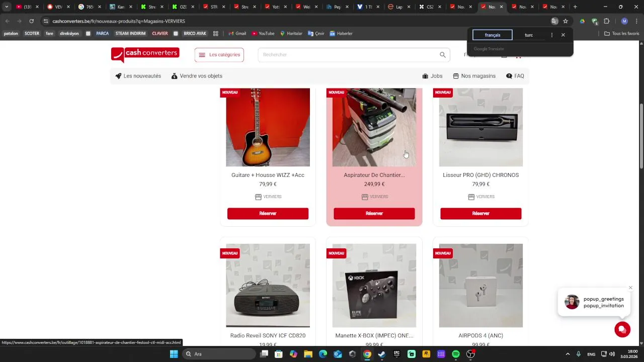Click the Aspirateur De Chantier... title link
644x362 pixels.
point(374,175)
